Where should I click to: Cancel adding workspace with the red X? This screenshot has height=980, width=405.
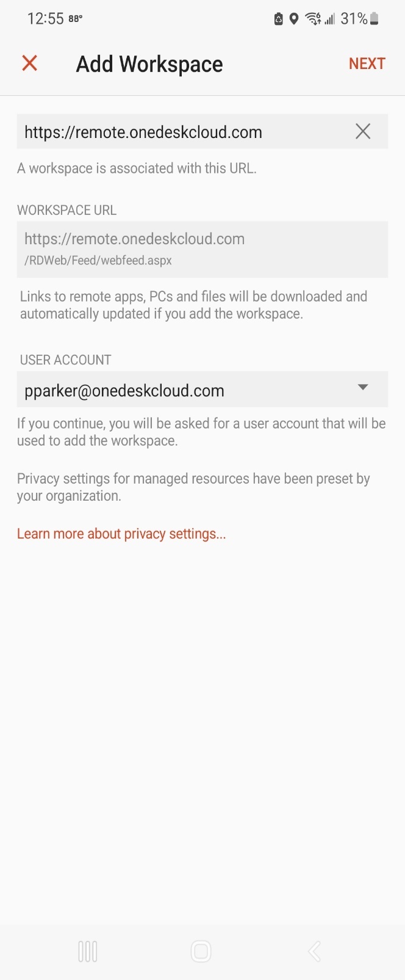29,63
